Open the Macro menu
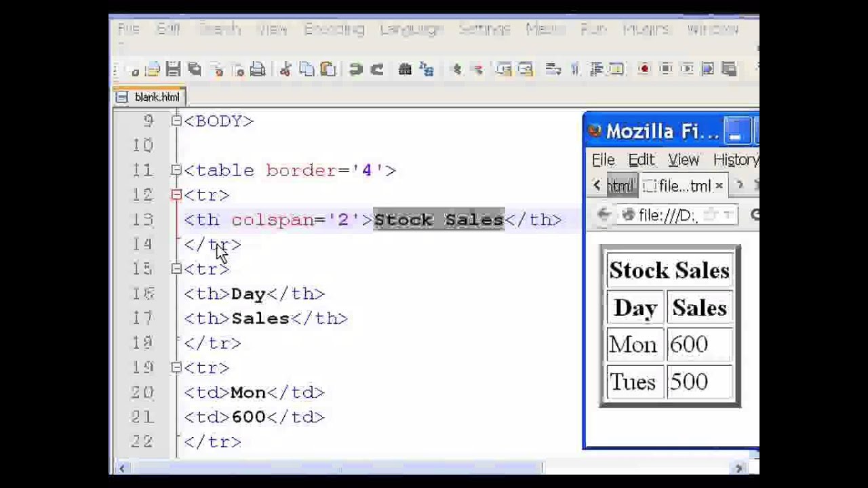Image resolution: width=868 pixels, height=488 pixels. [545, 29]
